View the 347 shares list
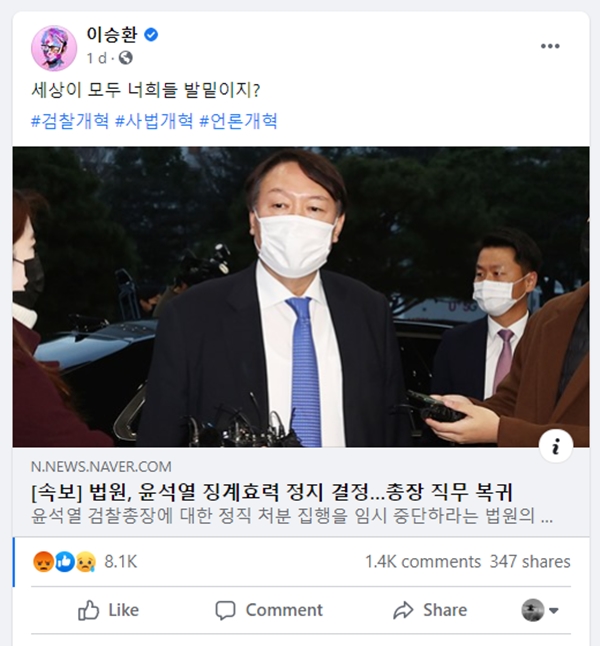This screenshot has width=600, height=646. click(x=530, y=562)
